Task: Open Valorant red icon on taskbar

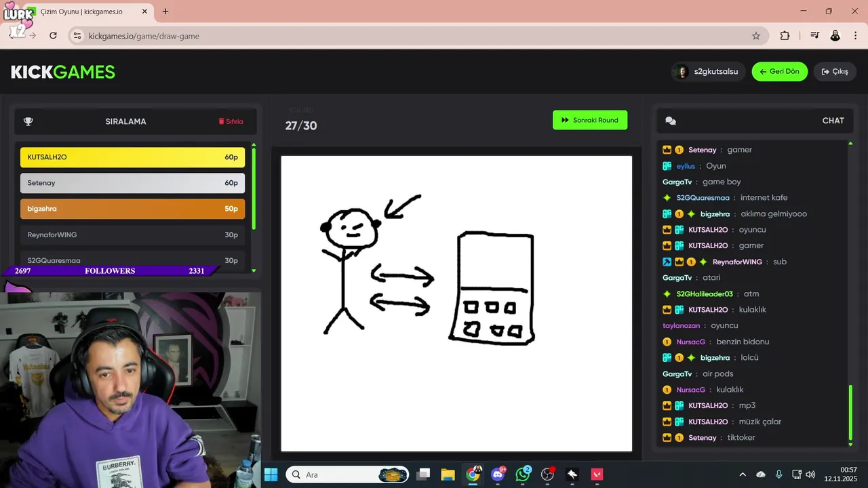Action: pyautogui.click(x=597, y=474)
